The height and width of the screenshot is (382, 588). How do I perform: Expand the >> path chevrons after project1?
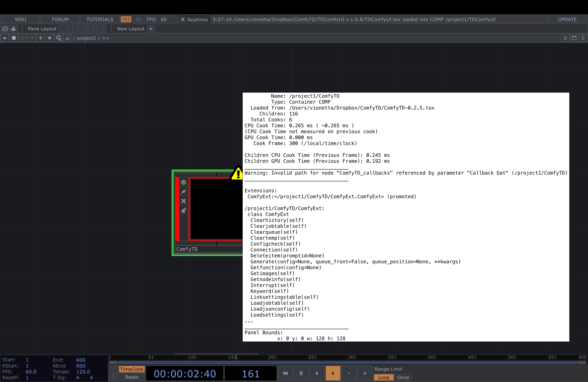tap(106, 38)
